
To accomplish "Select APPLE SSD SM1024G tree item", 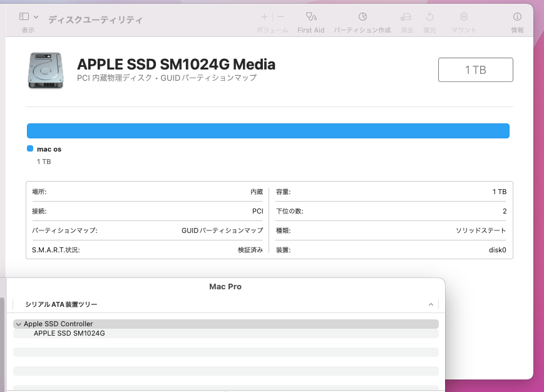I will click(69, 333).
